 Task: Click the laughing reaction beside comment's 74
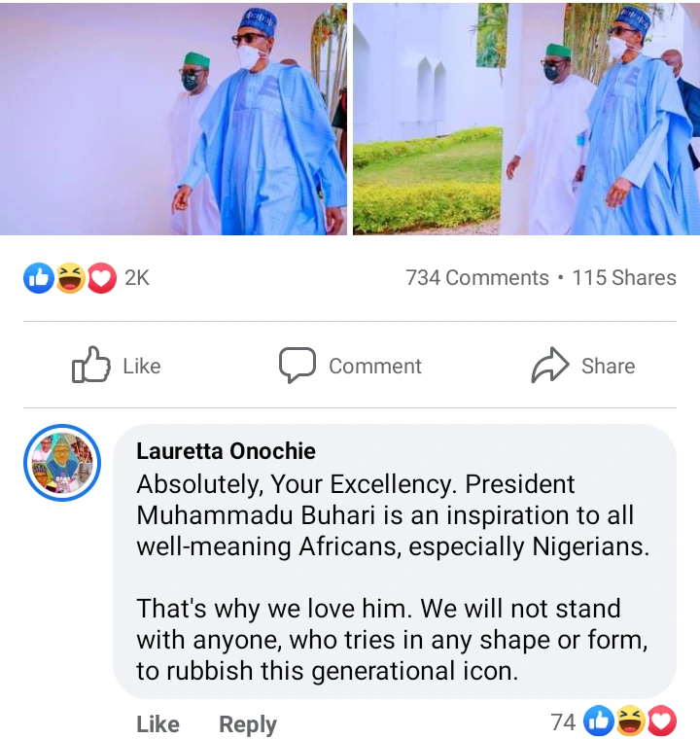pyautogui.click(x=632, y=721)
